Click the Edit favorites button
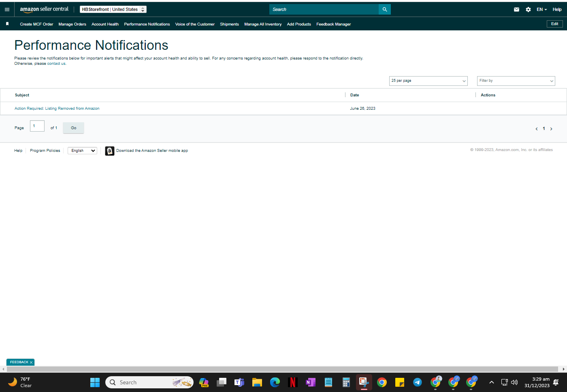This screenshot has height=392, width=567. 554,24
